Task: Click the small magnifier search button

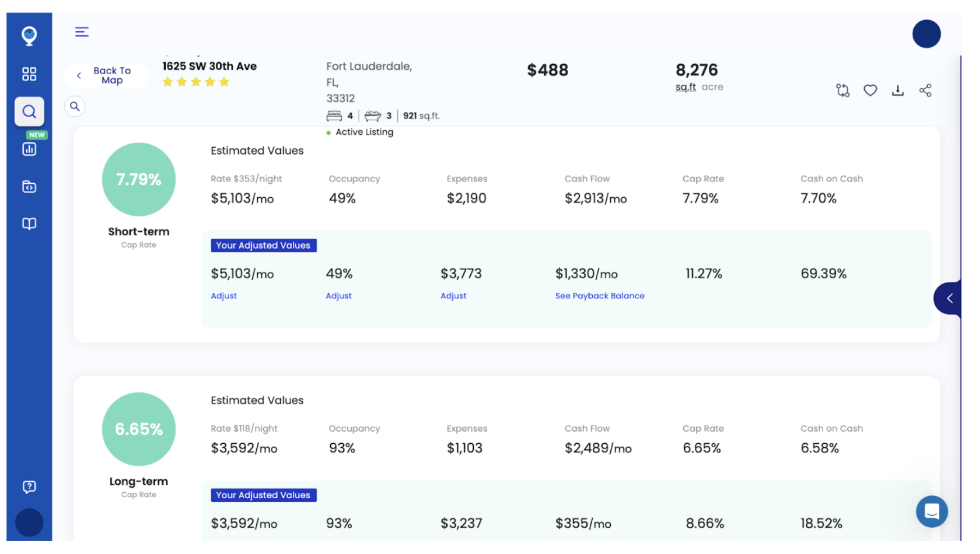Action: 75,106
